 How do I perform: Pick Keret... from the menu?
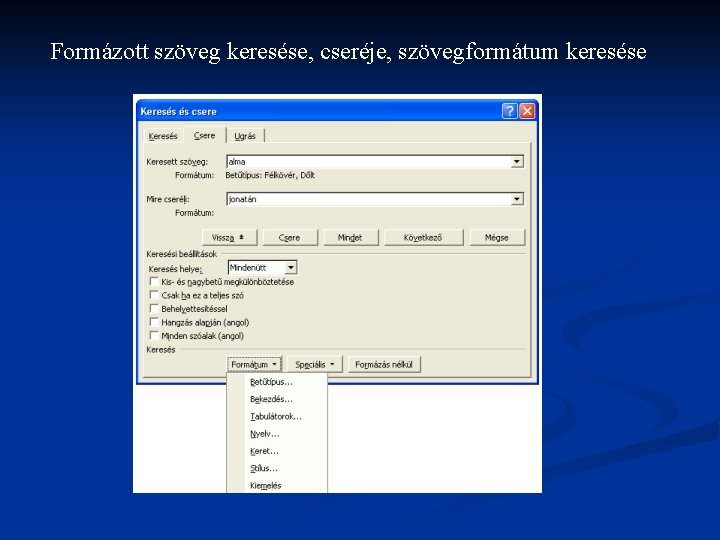277,451
